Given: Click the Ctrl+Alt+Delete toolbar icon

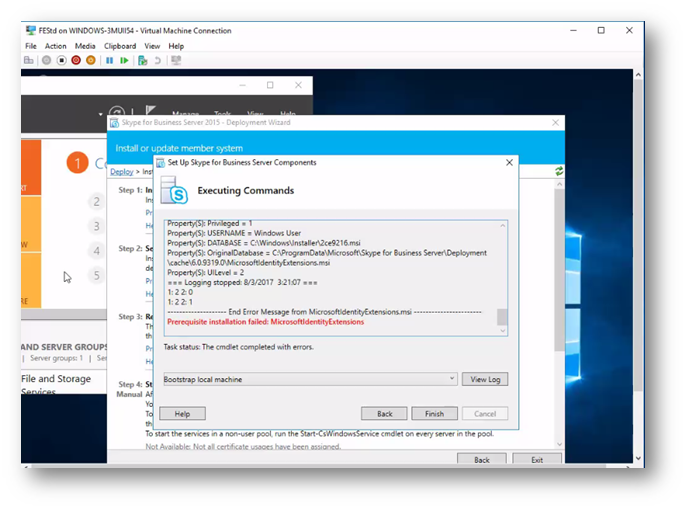Looking at the screenshot, I should click(28, 60).
